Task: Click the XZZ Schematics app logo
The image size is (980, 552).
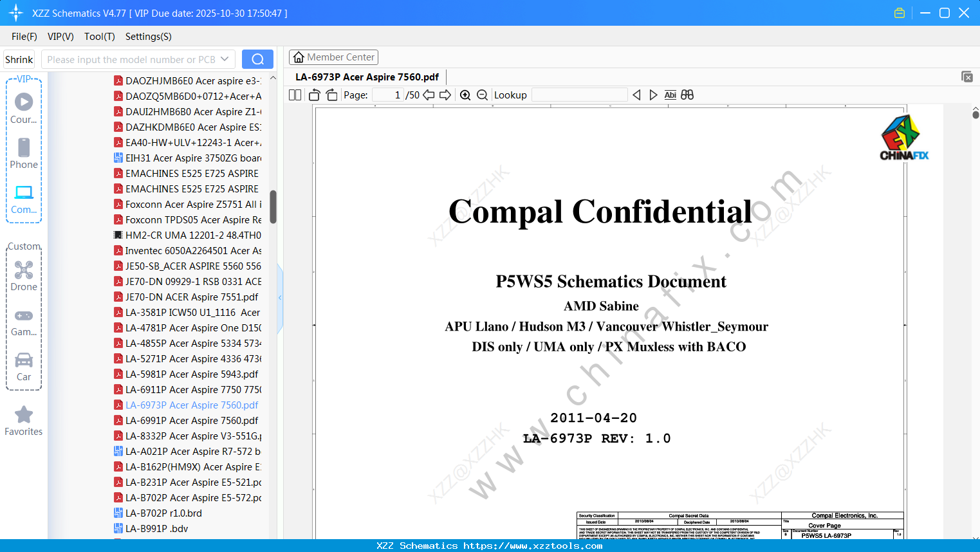Action: (x=16, y=13)
